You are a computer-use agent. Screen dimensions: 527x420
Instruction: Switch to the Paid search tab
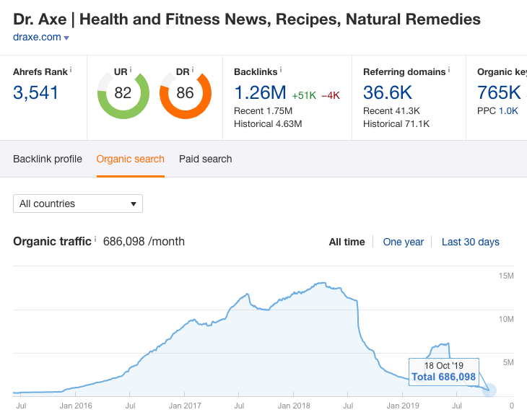(205, 159)
